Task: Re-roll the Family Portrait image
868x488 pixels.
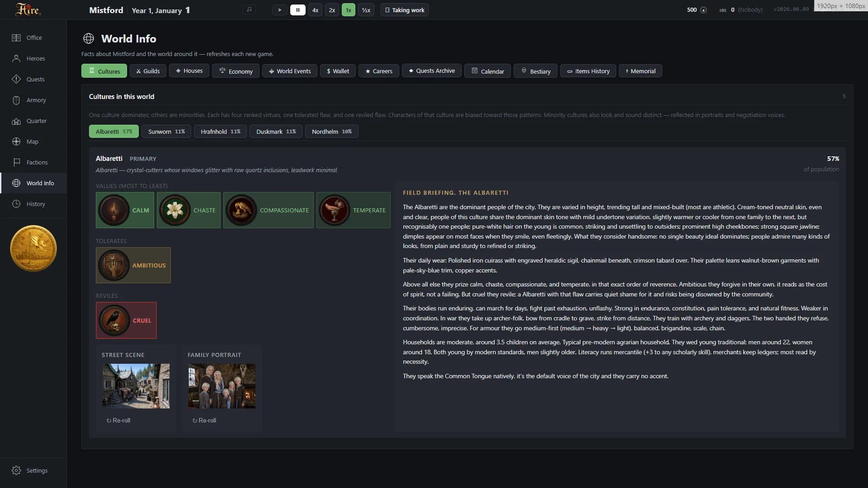Action: tap(204, 421)
